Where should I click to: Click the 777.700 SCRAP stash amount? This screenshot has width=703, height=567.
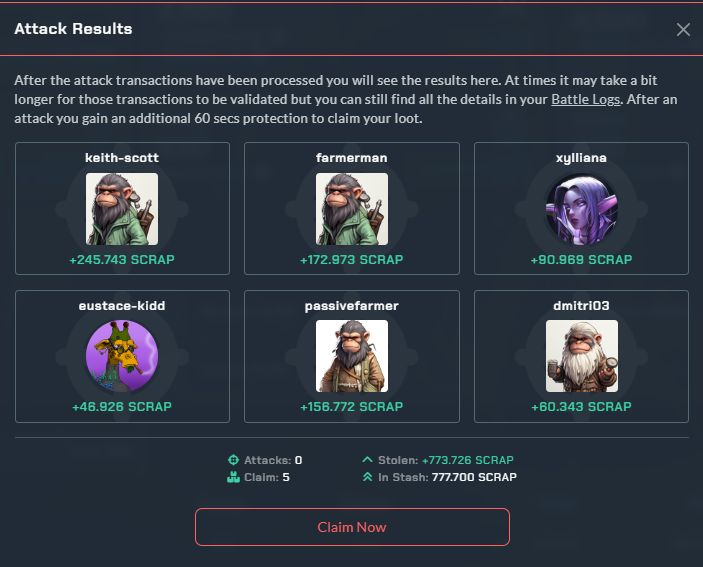474,477
